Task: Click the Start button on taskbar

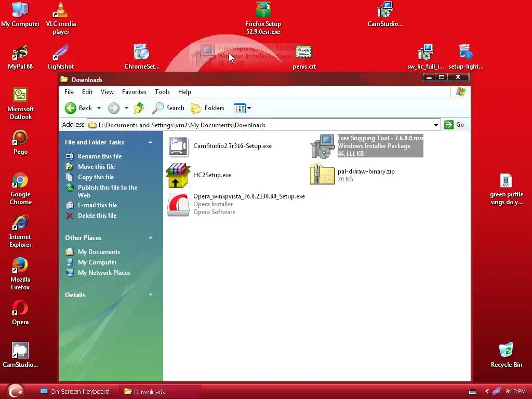Action: coord(15,392)
